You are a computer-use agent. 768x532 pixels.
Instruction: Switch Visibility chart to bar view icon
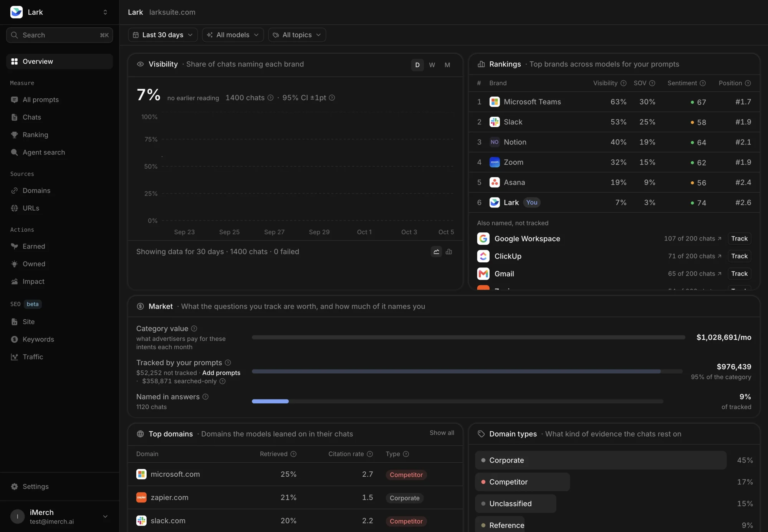click(449, 252)
